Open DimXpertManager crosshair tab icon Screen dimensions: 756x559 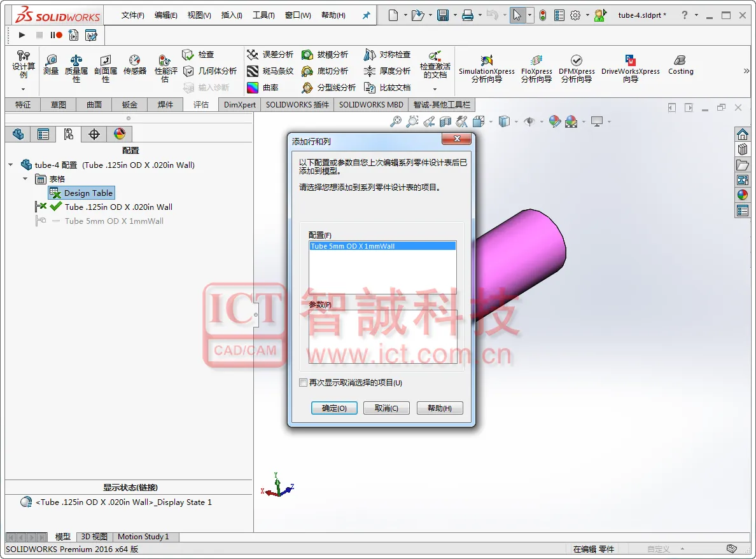pos(94,134)
